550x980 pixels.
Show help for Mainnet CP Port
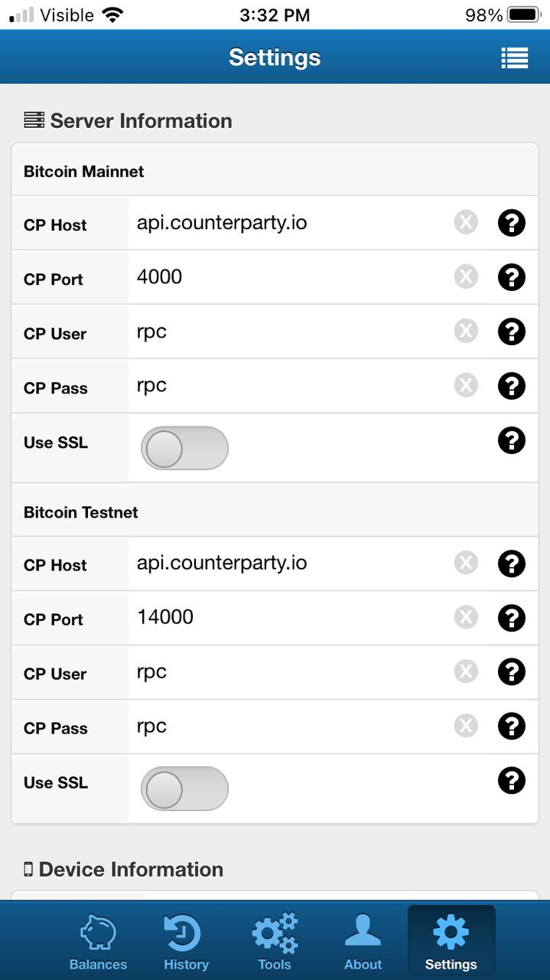point(511,277)
